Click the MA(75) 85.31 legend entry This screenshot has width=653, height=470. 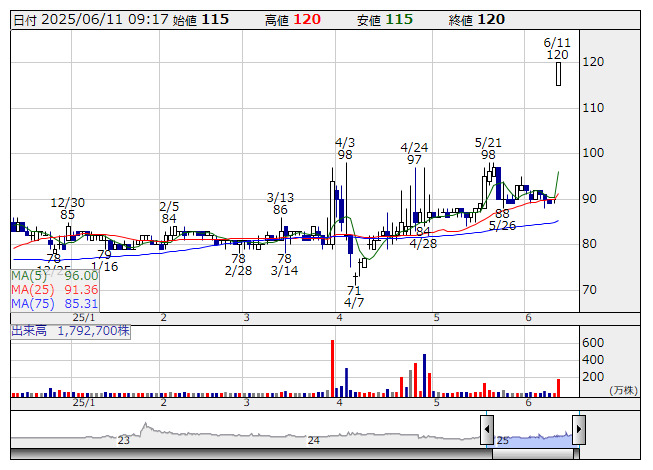coord(55,304)
